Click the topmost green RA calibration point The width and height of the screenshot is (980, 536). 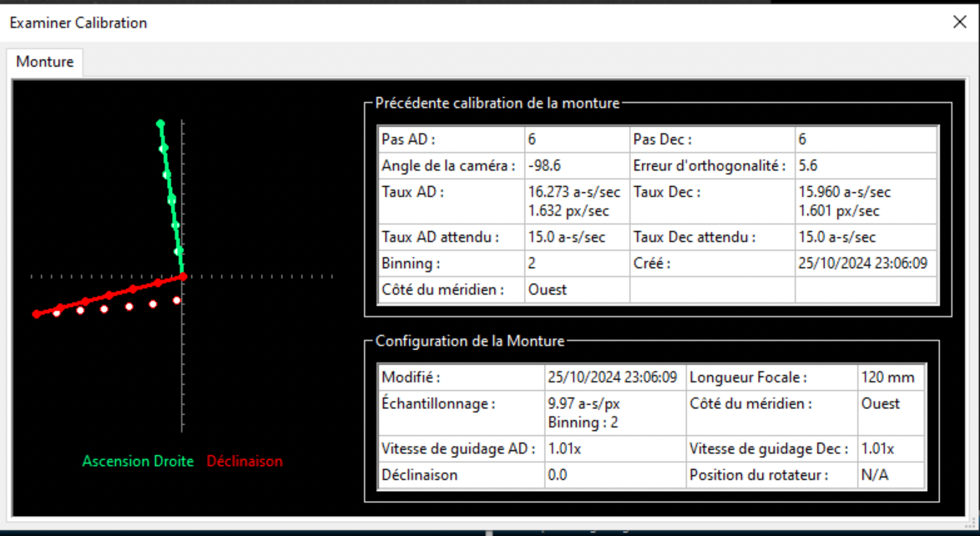point(160,124)
